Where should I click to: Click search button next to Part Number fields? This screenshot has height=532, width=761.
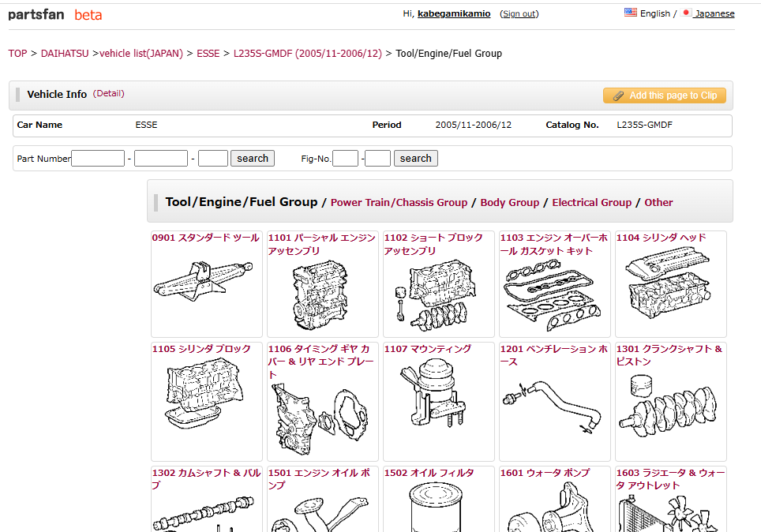pos(253,158)
